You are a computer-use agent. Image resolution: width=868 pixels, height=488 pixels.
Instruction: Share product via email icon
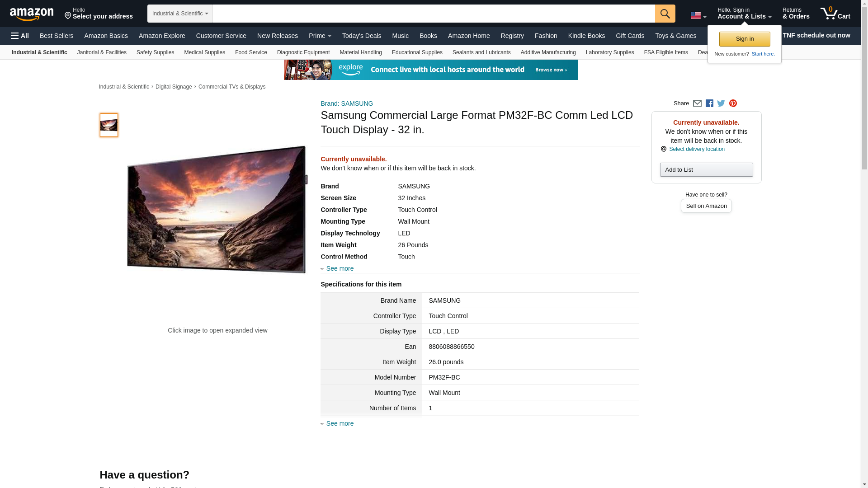[697, 103]
